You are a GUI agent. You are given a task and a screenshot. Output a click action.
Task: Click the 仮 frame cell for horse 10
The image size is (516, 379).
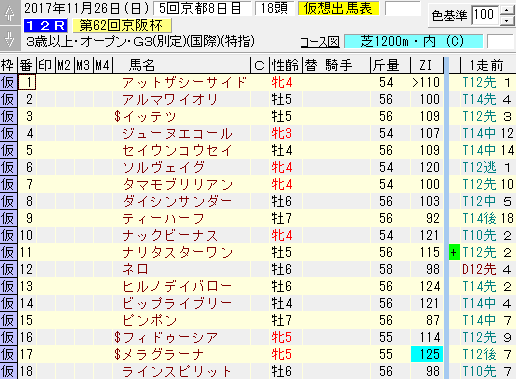coord(8,235)
